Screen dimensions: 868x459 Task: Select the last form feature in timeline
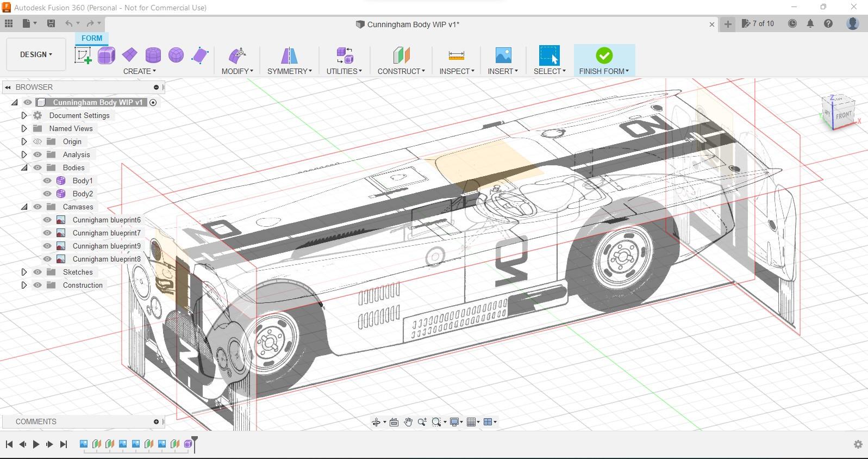click(188, 444)
